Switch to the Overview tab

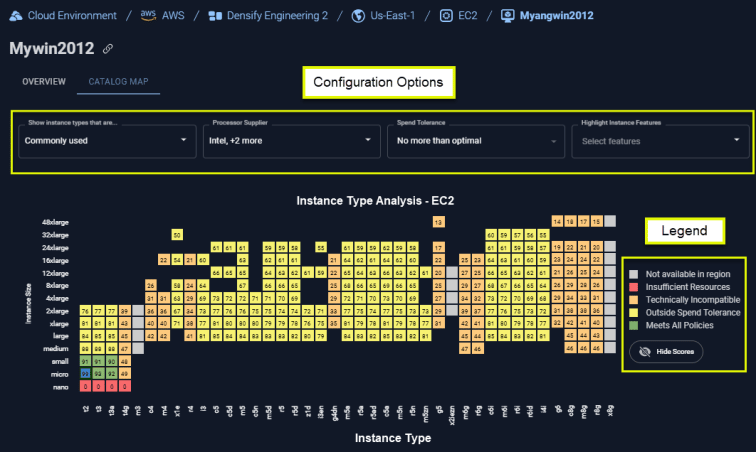tap(44, 82)
